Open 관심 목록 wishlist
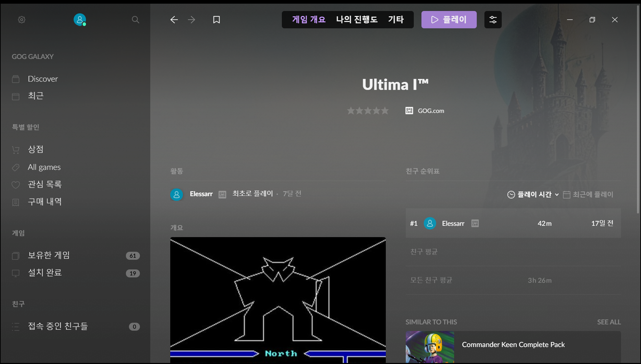Image resolution: width=641 pixels, height=364 pixels. coord(45,184)
